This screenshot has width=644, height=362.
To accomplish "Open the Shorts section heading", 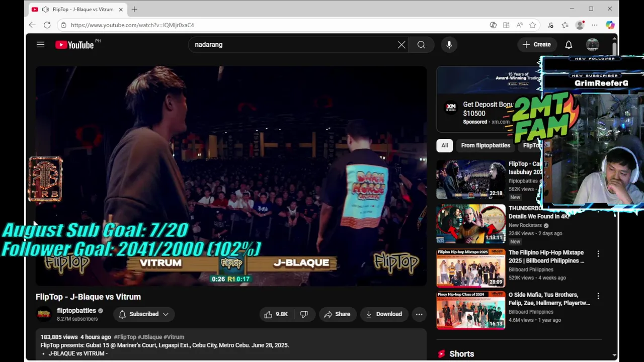I will click(461, 354).
